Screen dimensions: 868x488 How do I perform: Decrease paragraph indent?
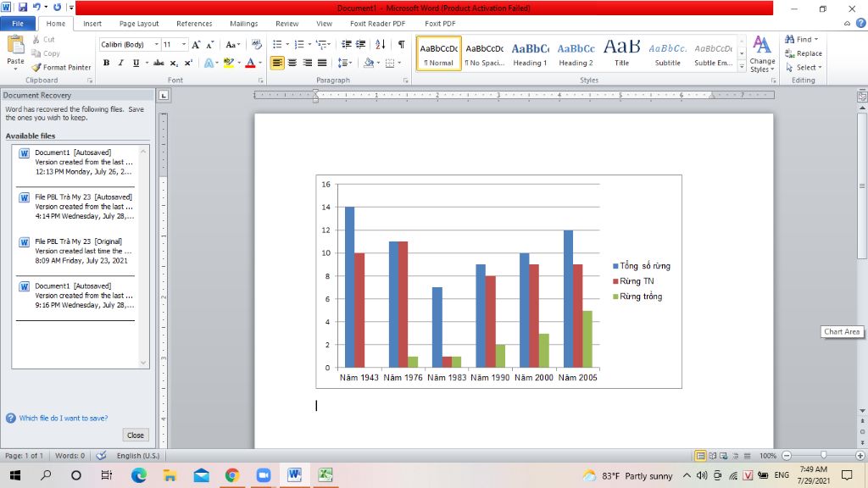pyautogui.click(x=347, y=44)
